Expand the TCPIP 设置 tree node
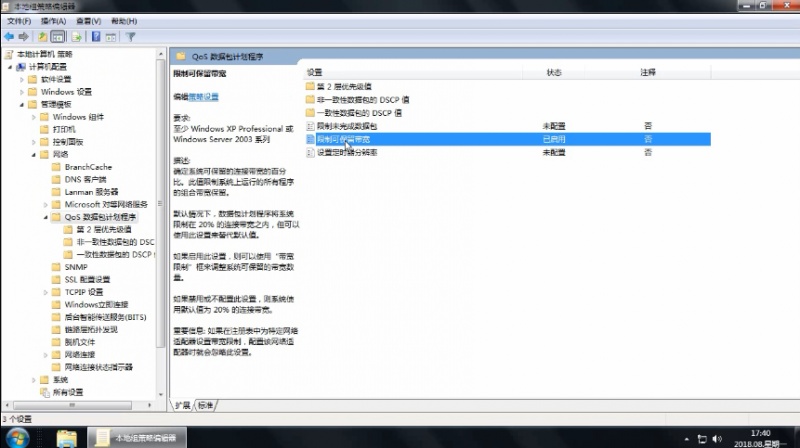The width and height of the screenshot is (800, 448). (46, 292)
